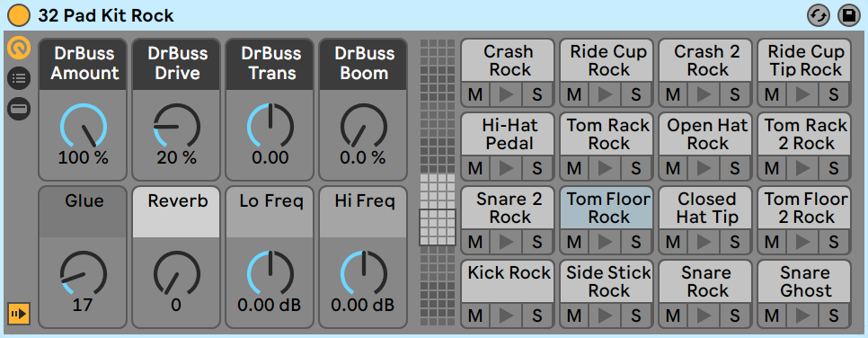868x338 pixels.
Task: Preview the Kick Rock pad
Action: 507,316
